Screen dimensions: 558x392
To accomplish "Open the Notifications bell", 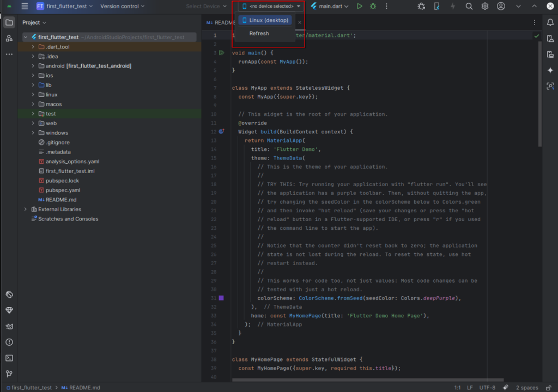I will click(550, 22).
